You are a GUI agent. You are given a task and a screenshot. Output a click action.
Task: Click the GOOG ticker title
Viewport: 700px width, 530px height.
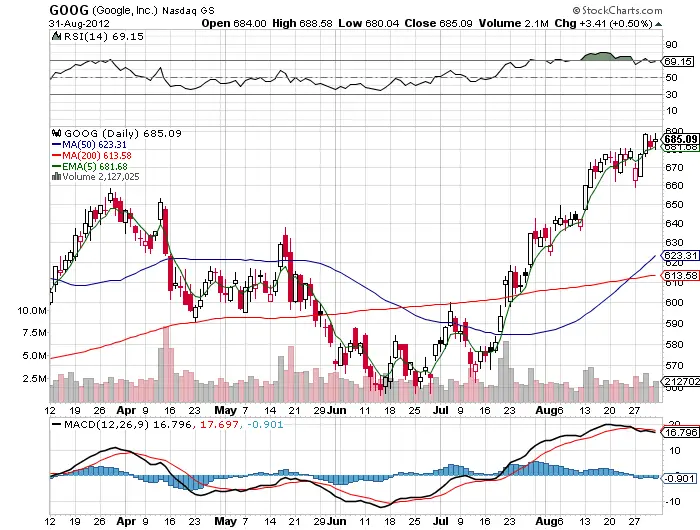click(x=69, y=10)
